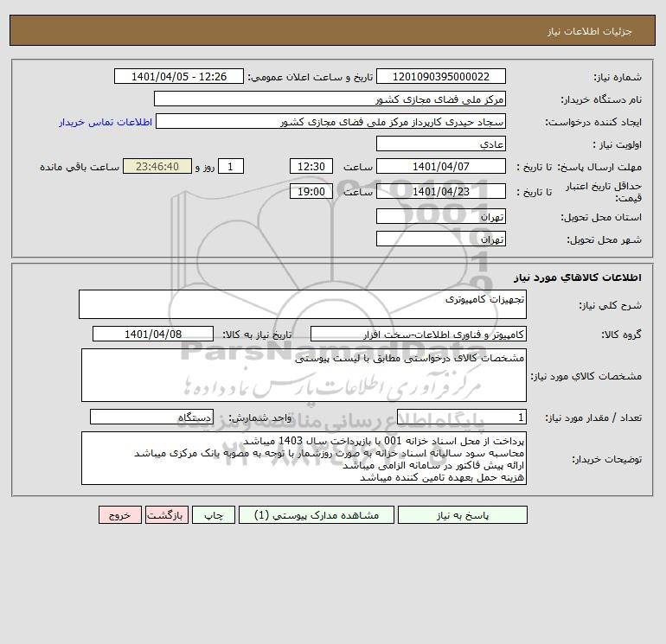Image resolution: width=666 pixels, height=644 pixels.
Task: Click the مشخصات کالای مورد نیاز label
Action: point(586,376)
